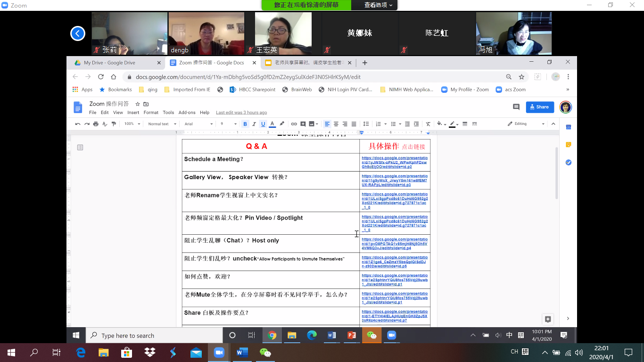Screen dimensions: 644x362
Task: Select 马旭 video thumbnail
Action: [x=513, y=33]
